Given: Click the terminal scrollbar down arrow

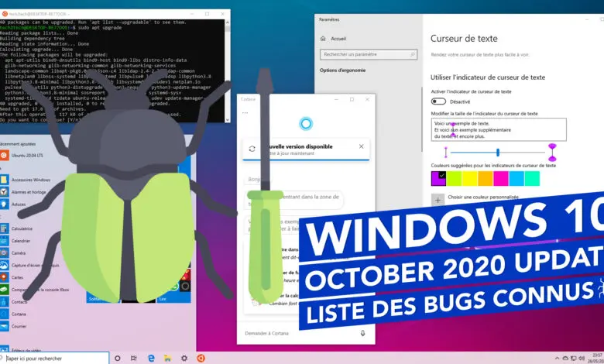Looking at the screenshot, I should coord(227,120).
